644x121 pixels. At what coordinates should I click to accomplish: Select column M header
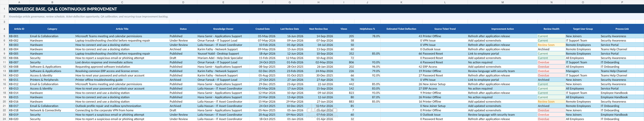(502, 2)
